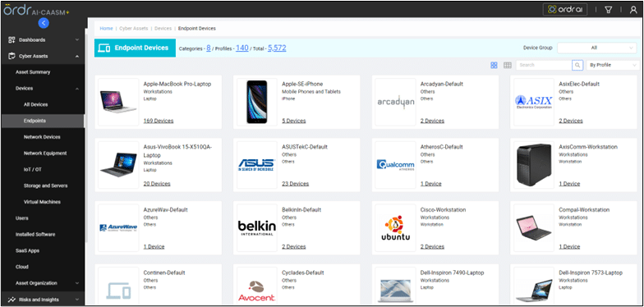Open Storage and Servers in sidebar
644x307 pixels.
pyautogui.click(x=46, y=186)
